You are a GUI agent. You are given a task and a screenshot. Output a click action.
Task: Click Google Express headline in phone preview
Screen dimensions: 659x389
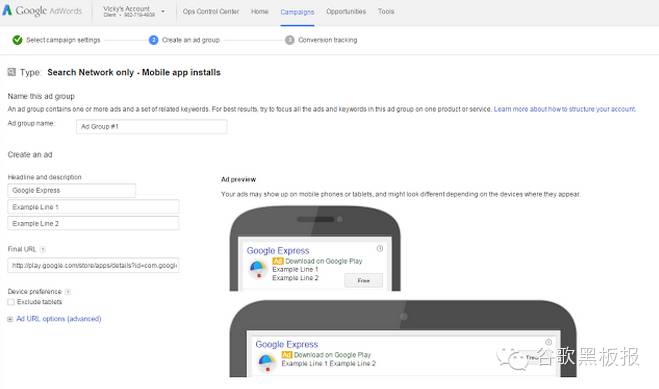click(278, 250)
